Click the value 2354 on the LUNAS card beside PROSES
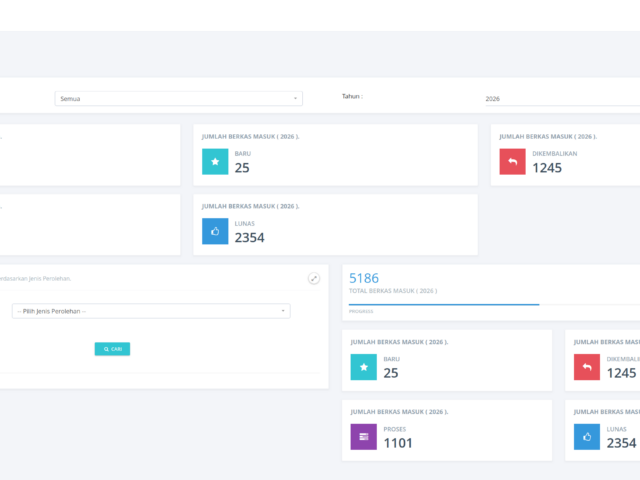Viewport: 640px width, 480px height. click(621, 443)
